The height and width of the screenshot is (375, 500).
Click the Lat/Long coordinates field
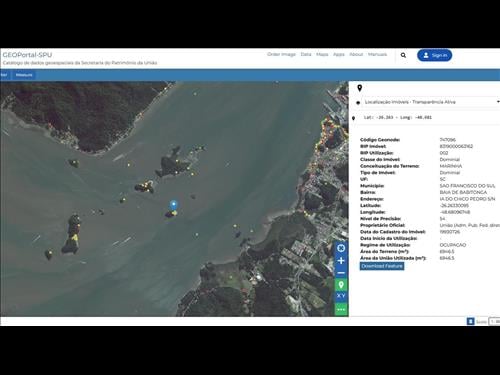pos(398,117)
